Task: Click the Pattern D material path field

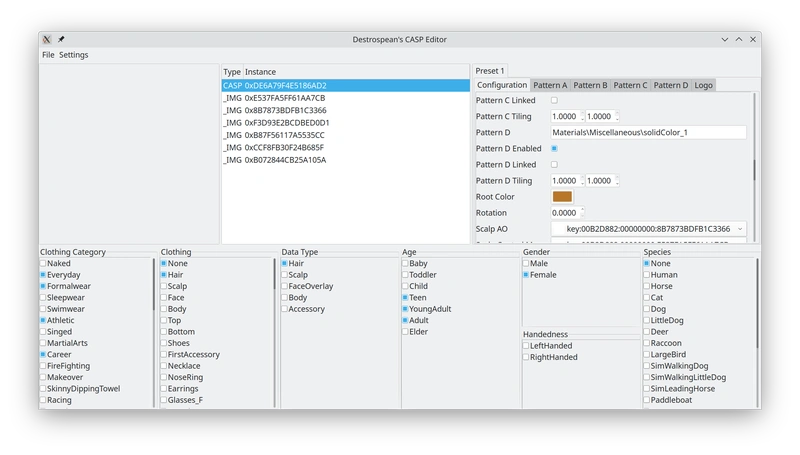Action: [648, 133]
